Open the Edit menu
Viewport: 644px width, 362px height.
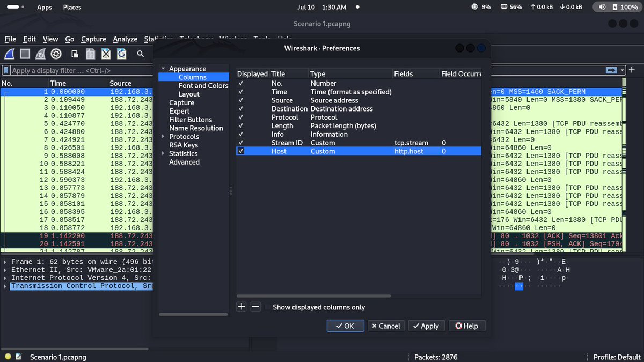point(30,39)
